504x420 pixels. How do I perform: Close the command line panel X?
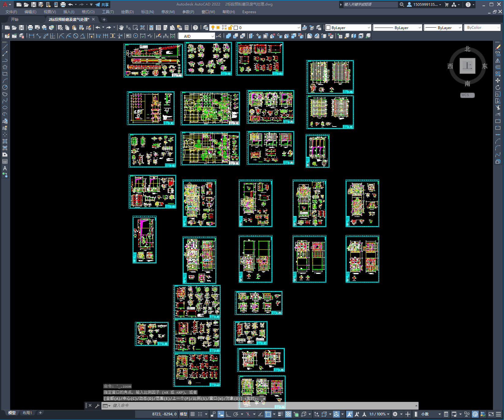coord(90,406)
